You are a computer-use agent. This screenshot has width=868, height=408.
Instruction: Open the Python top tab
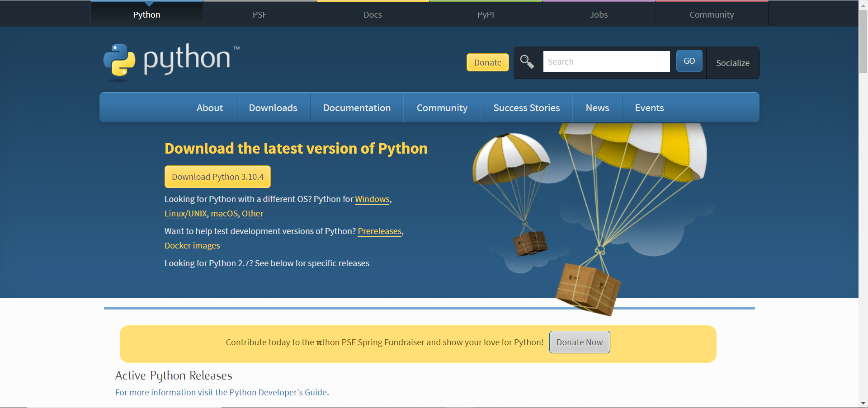(147, 14)
